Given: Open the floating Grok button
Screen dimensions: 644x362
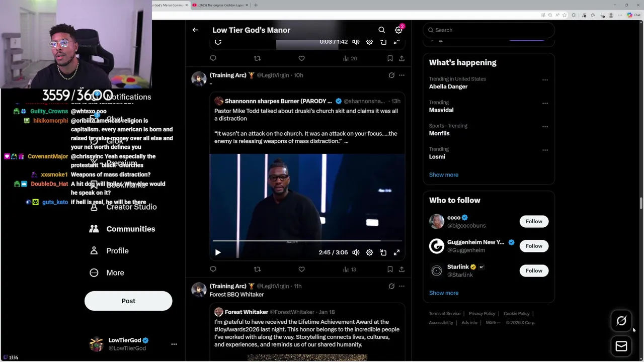Looking at the screenshot, I should pyautogui.click(x=621, y=321).
